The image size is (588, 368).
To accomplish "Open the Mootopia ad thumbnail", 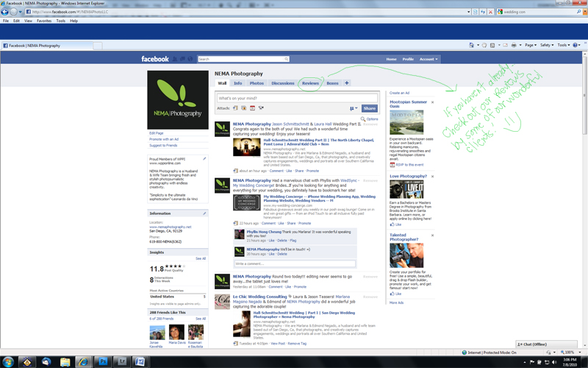I will [406, 122].
